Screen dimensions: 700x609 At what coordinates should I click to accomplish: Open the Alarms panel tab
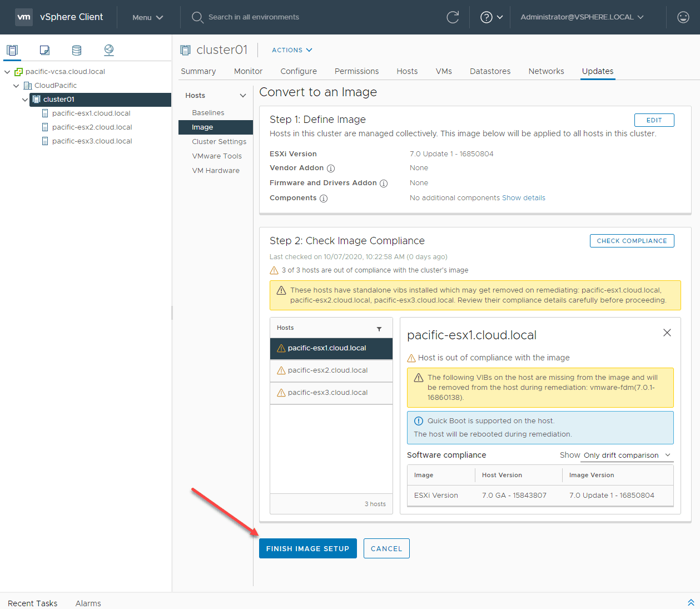(x=88, y=603)
